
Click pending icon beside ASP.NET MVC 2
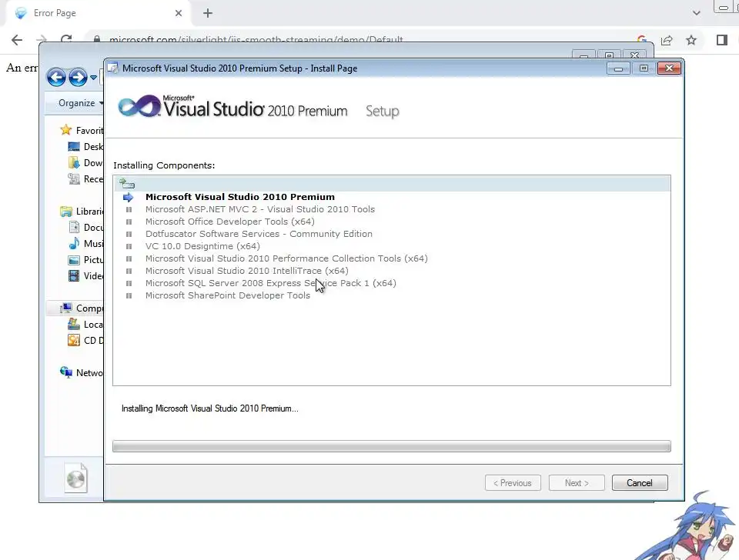tap(129, 209)
